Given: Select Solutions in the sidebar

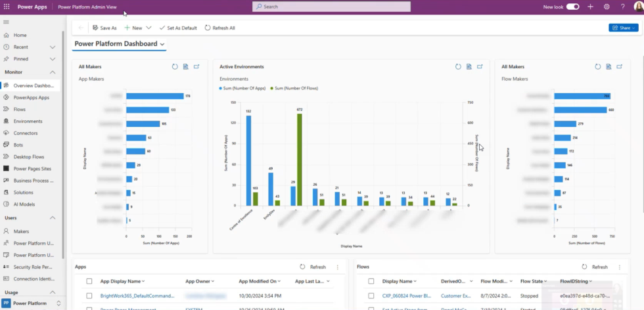Looking at the screenshot, I should point(23,192).
